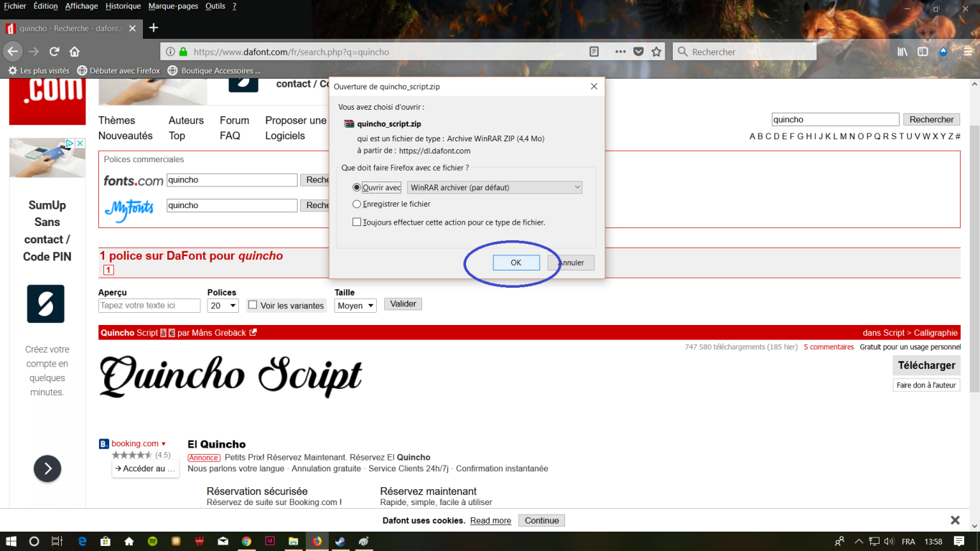
Task: Open the Outils menu
Action: (215, 6)
